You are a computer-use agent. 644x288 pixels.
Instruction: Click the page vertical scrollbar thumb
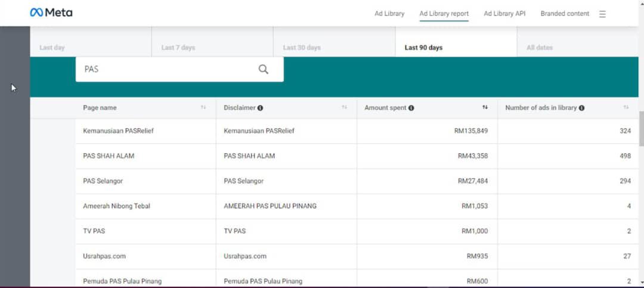click(x=641, y=129)
